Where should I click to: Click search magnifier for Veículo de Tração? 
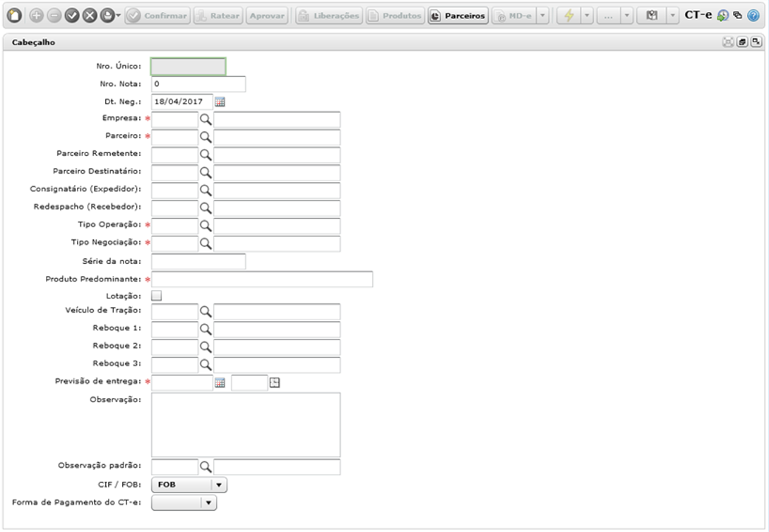[x=205, y=312]
